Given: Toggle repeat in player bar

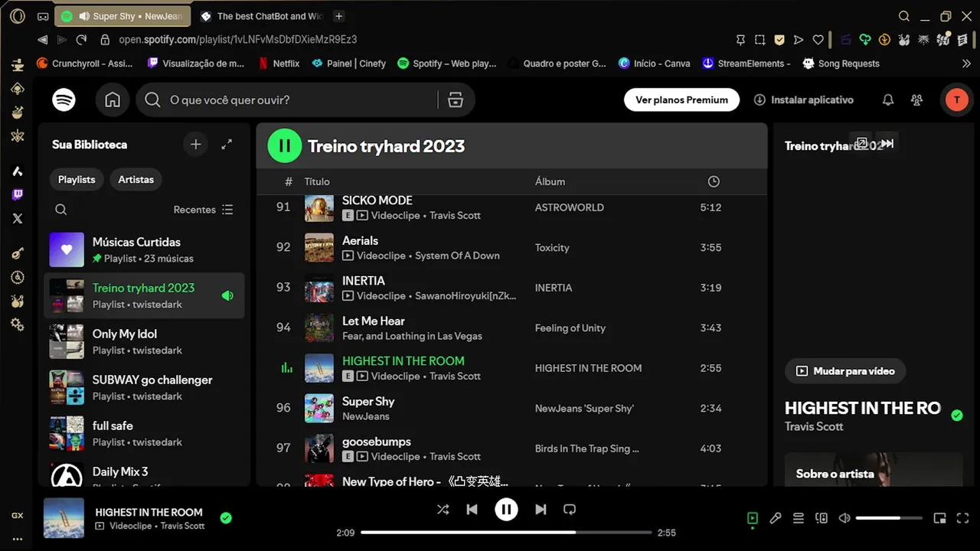Looking at the screenshot, I should (570, 509).
